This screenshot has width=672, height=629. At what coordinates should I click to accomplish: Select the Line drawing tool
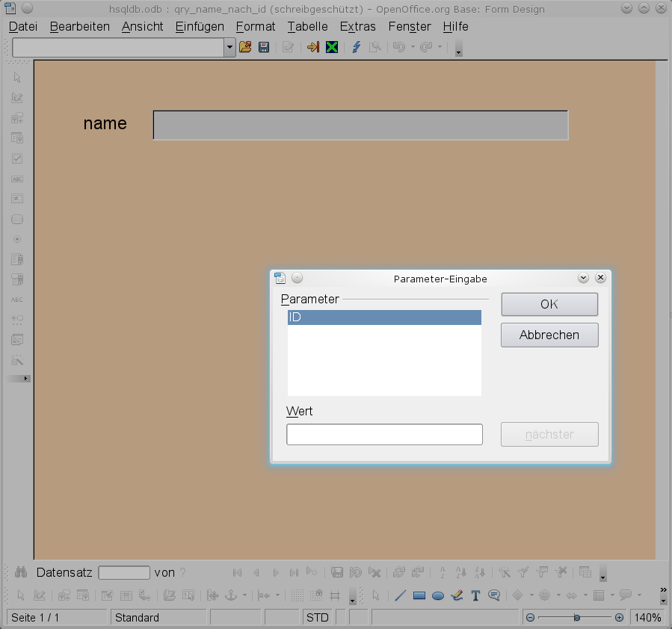coord(400,595)
